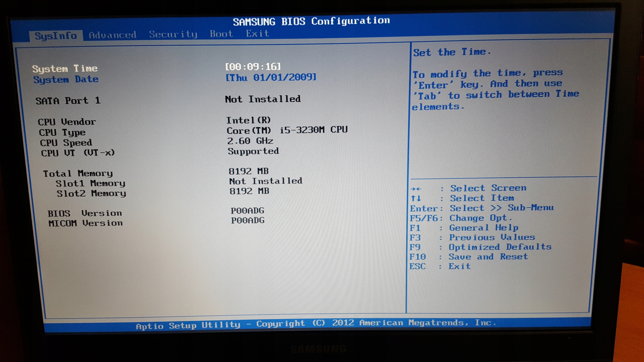Click SATA Port 1 Not Installed value
Image resolution: width=644 pixels, height=362 pixels.
(263, 99)
